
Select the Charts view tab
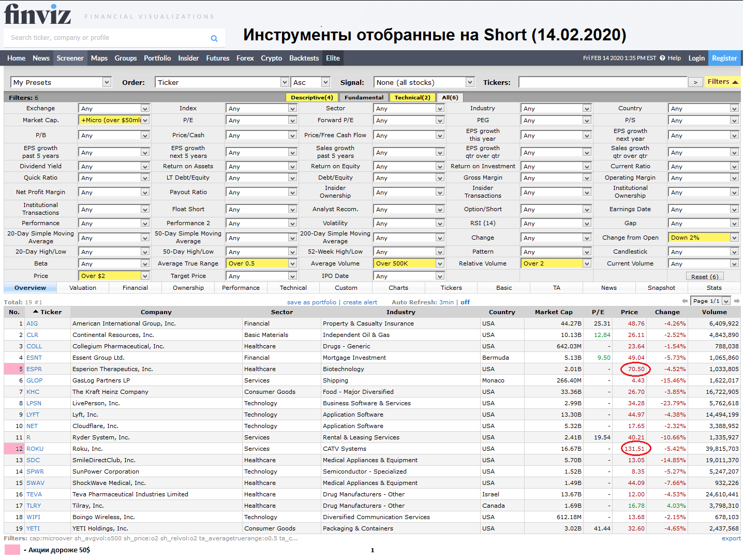click(x=398, y=288)
